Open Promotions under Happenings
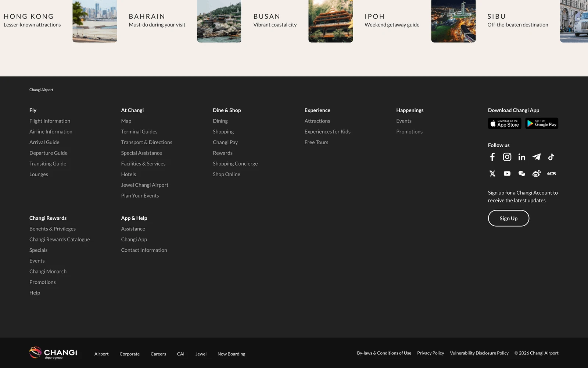This screenshot has width=588, height=368. pyautogui.click(x=409, y=132)
